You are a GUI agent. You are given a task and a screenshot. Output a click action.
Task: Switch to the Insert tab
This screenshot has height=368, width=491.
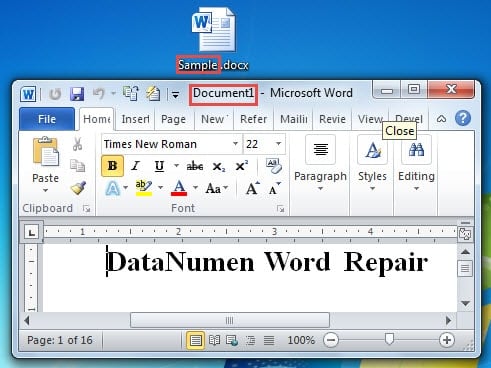pos(135,119)
